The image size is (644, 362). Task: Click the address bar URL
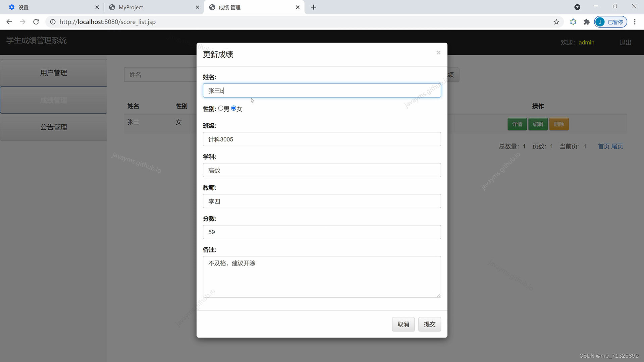pyautogui.click(x=107, y=22)
